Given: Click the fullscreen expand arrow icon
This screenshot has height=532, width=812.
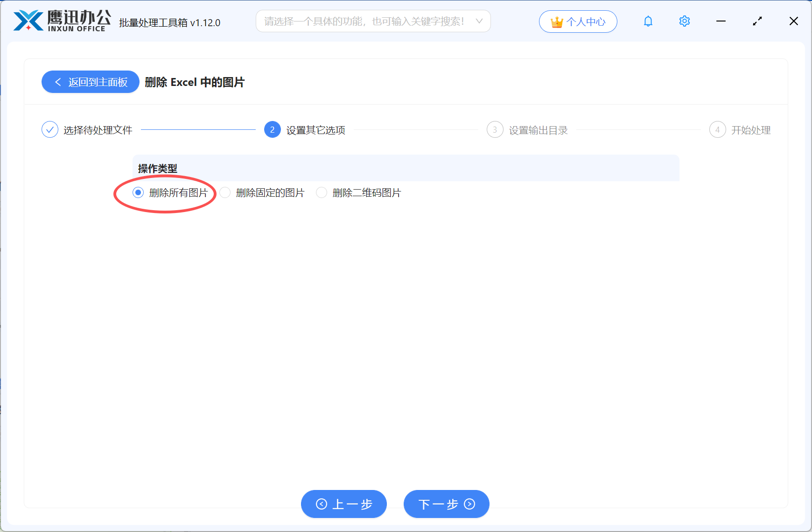Looking at the screenshot, I should click(x=757, y=21).
